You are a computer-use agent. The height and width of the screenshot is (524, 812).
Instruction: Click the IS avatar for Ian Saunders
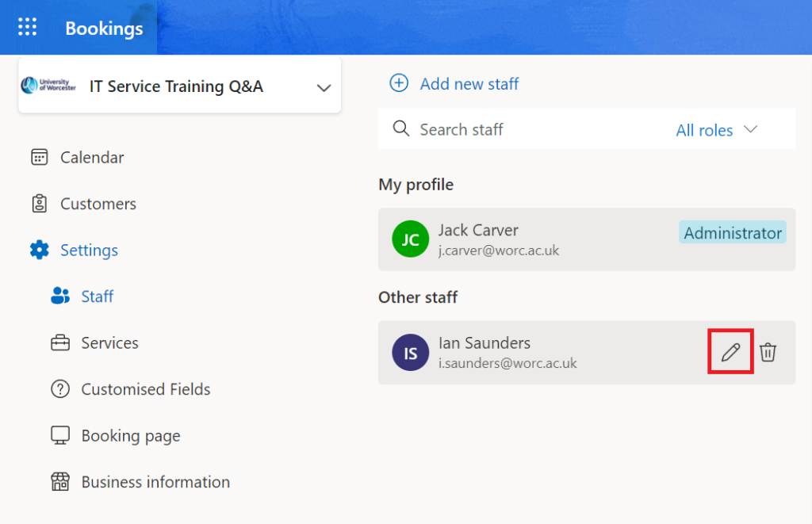click(411, 353)
